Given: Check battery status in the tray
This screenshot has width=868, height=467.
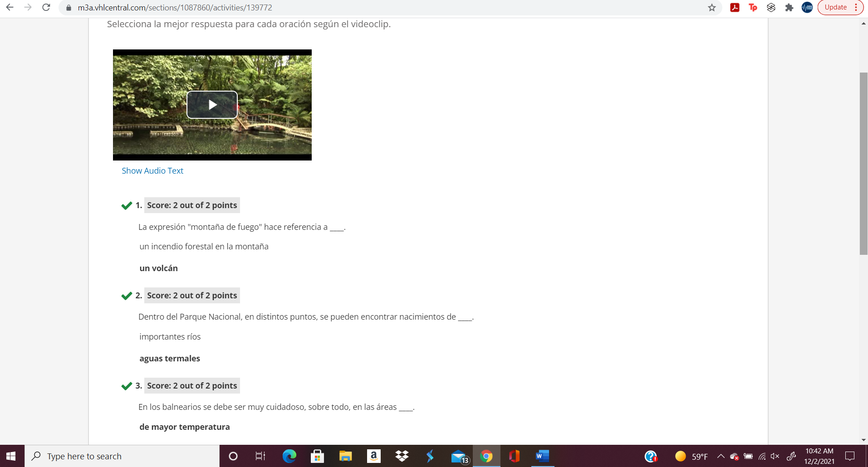Looking at the screenshot, I should (748, 457).
